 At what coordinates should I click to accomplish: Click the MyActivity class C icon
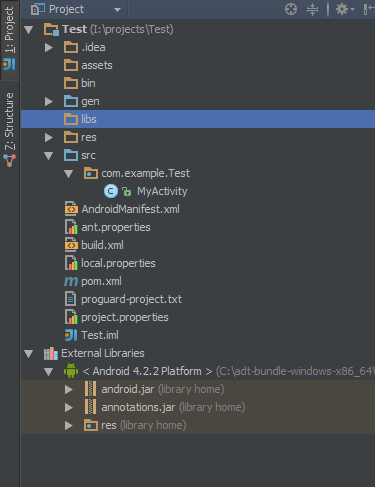(x=111, y=191)
